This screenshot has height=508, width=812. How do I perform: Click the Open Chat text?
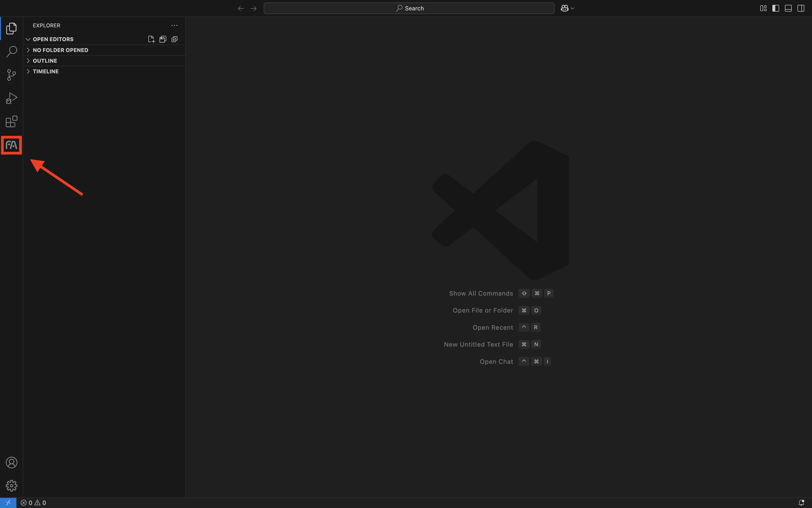496,361
